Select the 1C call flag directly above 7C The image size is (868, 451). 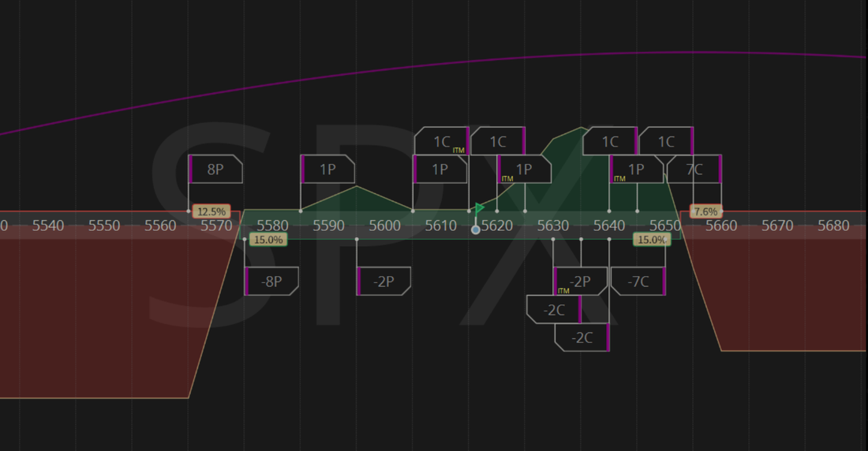pos(667,141)
